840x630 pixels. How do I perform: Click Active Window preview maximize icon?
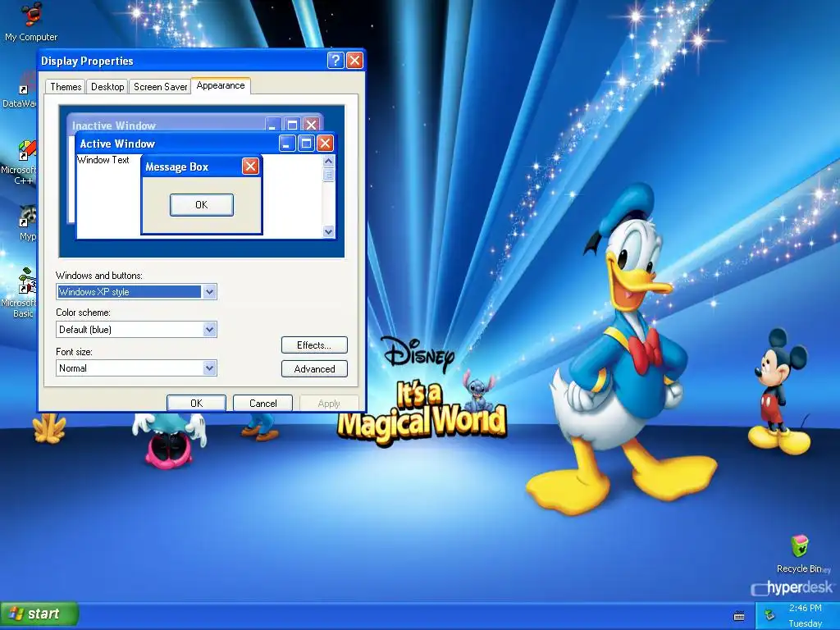click(306, 143)
